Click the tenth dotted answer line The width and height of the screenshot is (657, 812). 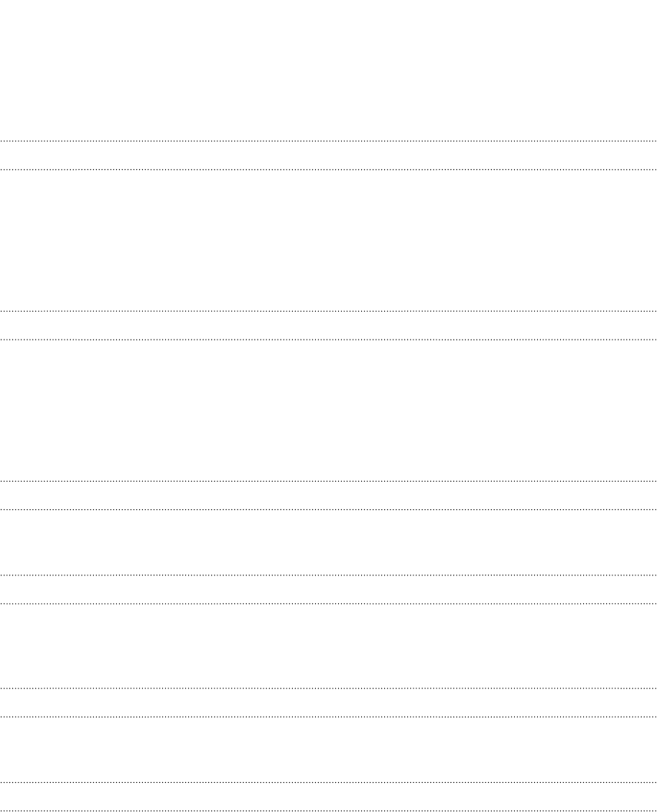pos(329,717)
